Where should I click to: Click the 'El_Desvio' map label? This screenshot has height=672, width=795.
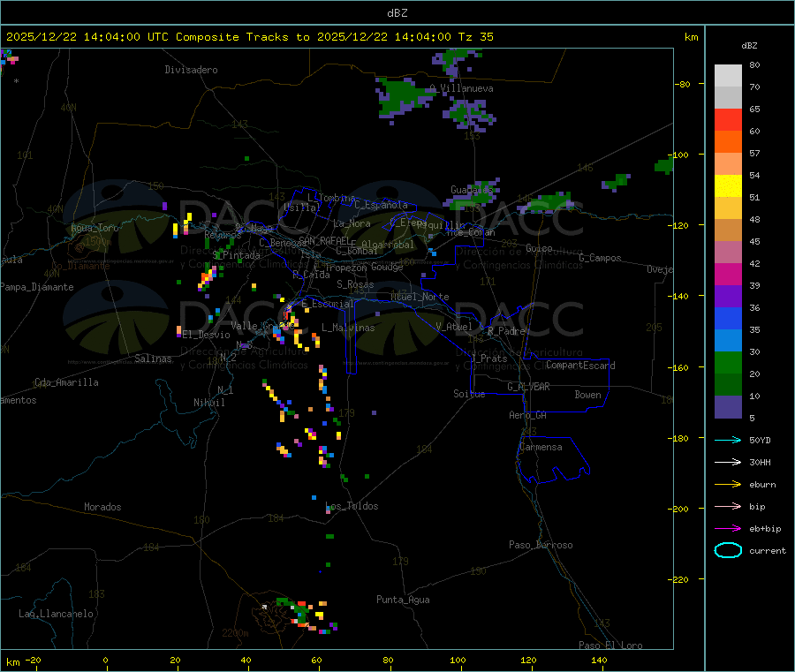207,335
